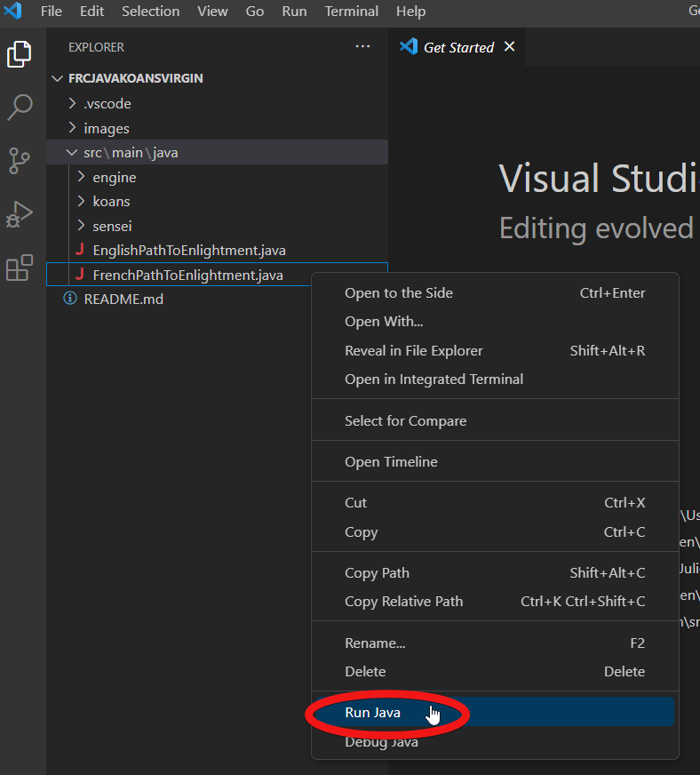
Task: Open the View menu
Action: coord(212,11)
